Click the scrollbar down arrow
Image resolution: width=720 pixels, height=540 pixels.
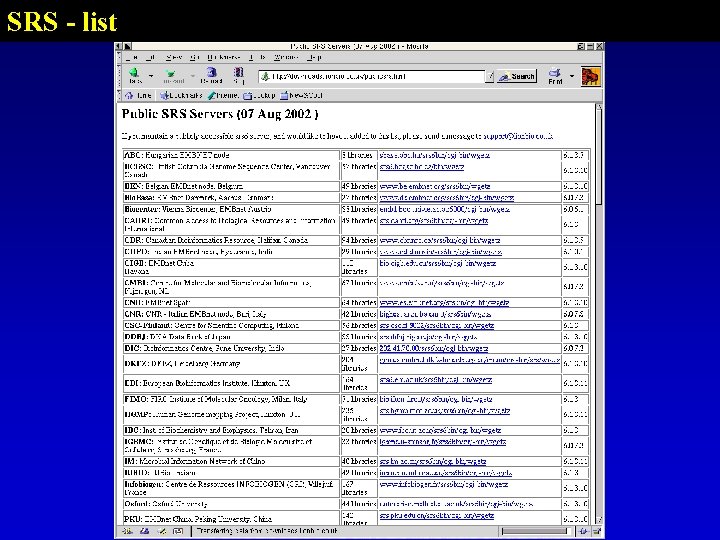598,520
